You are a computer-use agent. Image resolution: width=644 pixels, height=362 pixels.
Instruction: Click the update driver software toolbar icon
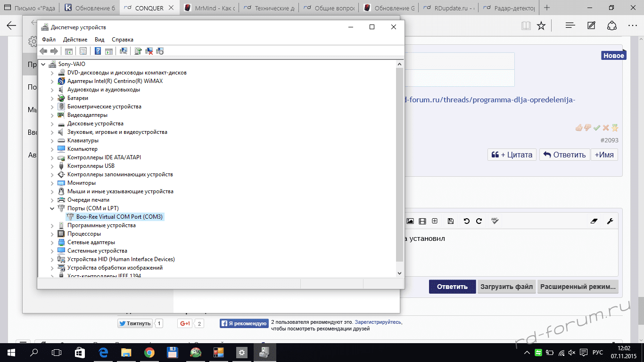pos(138,51)
